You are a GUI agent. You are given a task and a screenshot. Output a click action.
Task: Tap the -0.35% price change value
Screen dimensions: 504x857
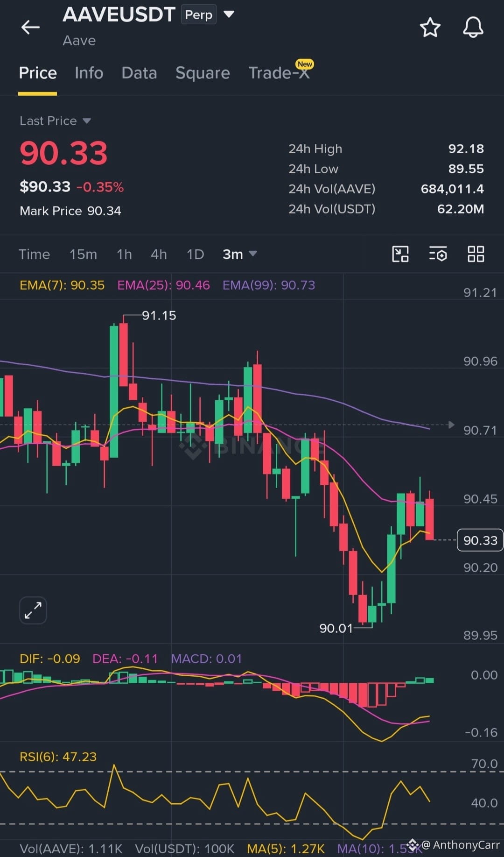[100, 187]
